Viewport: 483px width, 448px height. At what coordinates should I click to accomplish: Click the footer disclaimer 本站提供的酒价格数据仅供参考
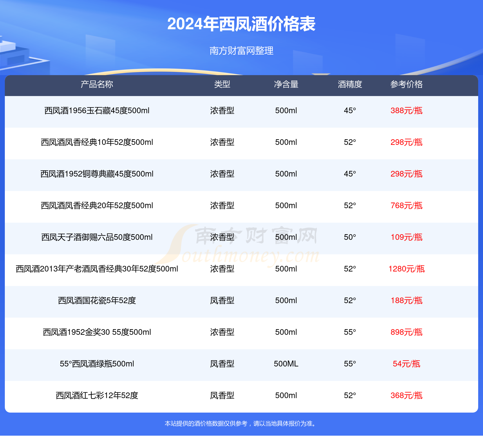click(x=206, y=424)
